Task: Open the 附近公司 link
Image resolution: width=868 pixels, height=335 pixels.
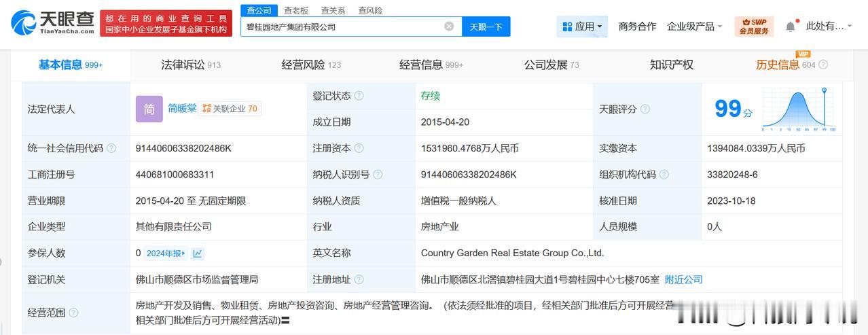Action: tap(684, 279)
